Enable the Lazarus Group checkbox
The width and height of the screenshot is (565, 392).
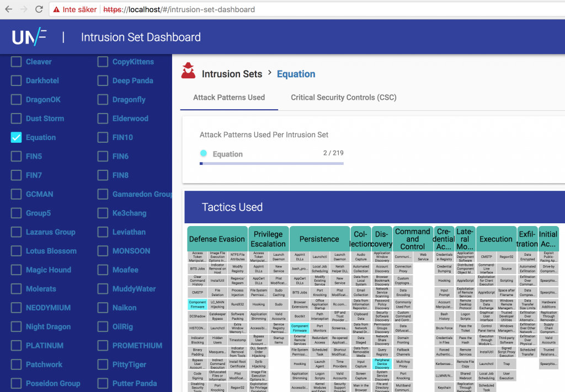point(17,232)
